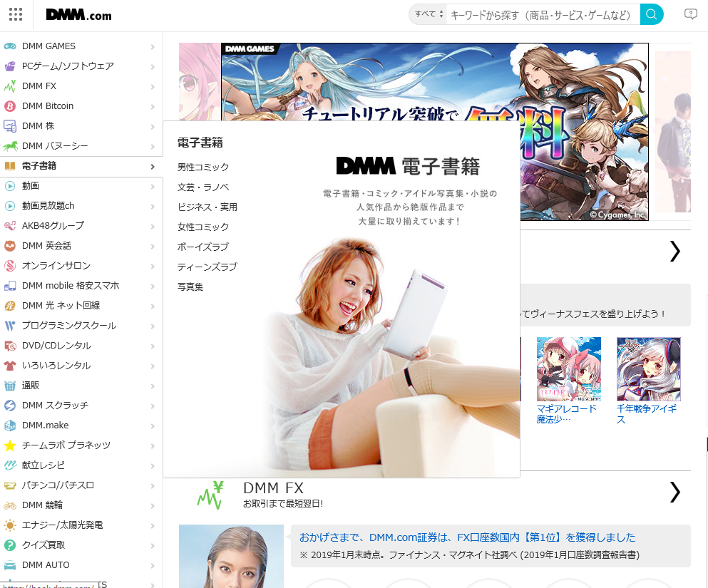
Task: Select ビジネス・実用 in the submenu
Action: [207, 207]
